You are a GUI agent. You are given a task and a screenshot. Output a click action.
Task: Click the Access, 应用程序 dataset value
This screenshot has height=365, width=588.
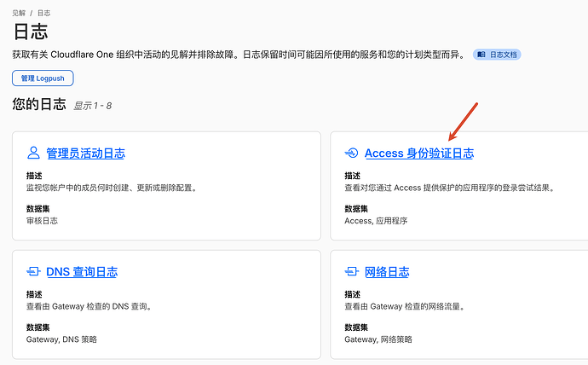tap(376, 221)
